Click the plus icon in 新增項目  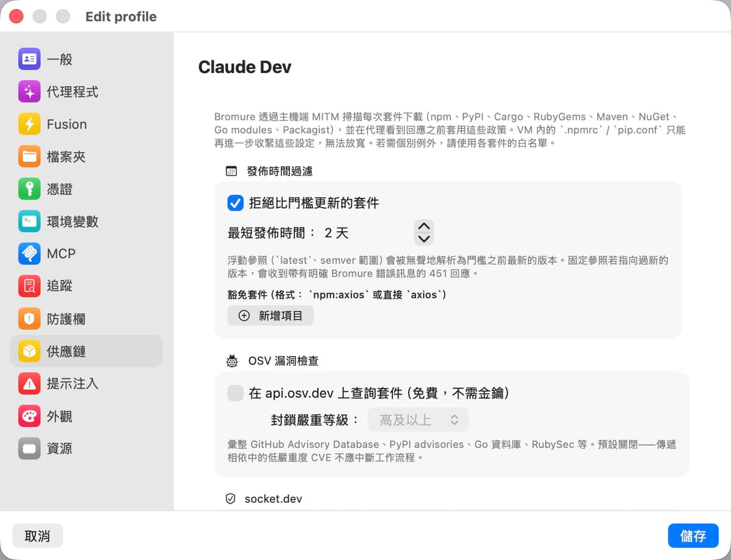244,316
